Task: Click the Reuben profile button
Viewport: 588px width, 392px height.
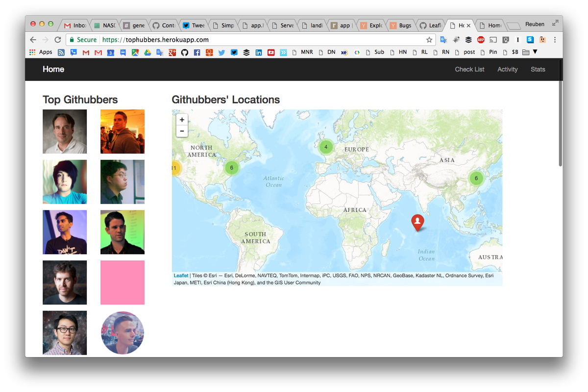Action: (535, 24)
